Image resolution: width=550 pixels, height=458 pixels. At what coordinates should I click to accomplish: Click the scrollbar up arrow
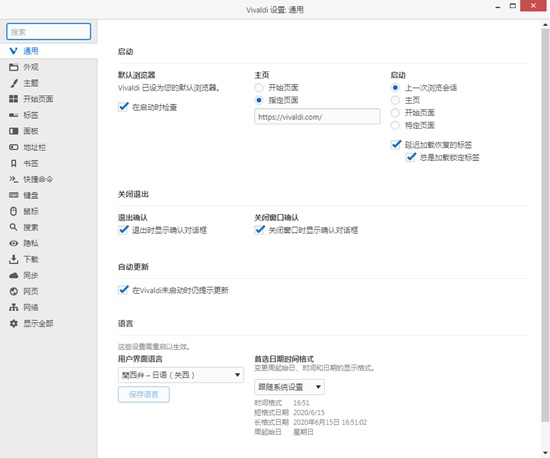coord(545,25)
